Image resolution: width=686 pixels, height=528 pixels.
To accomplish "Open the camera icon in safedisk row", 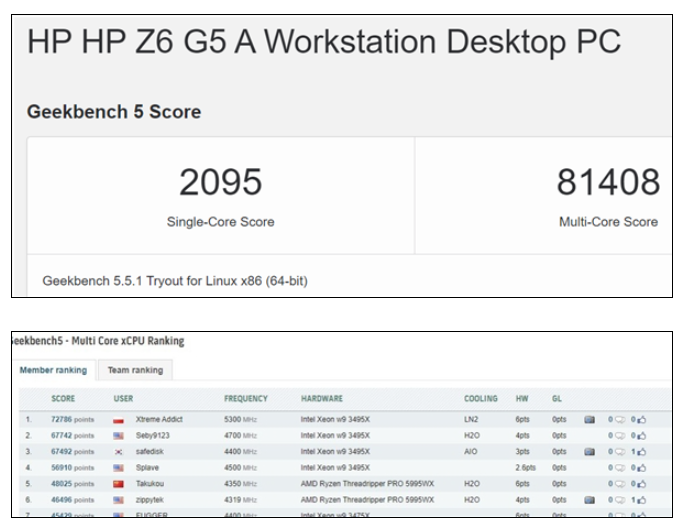I will click(x=589, y=452).
